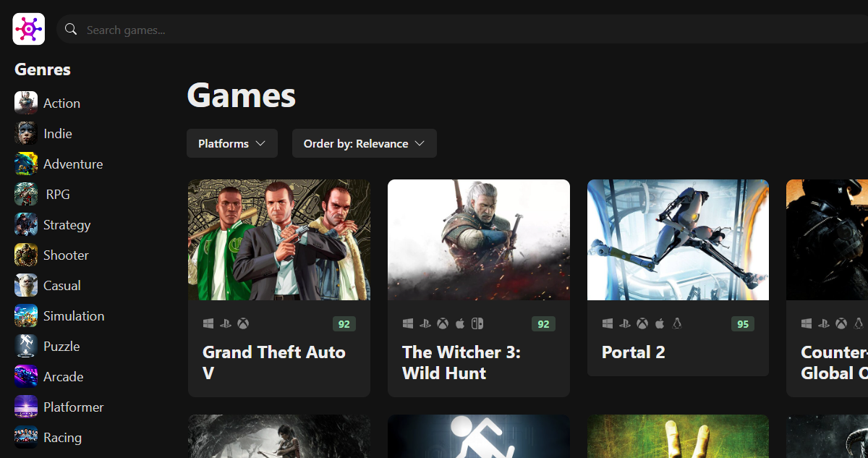Click the search magnifier icon
Screen dimensions: 868x458
pyautogui.click(x=70, y=29)
